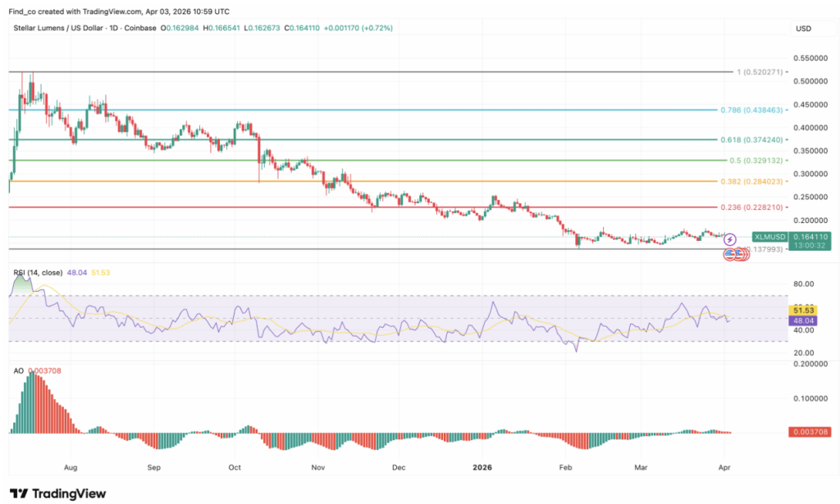The height and width of the screenshot is (504, 840).
Task: Click the TradingView logo at bottom left
Action: pyautogui.click(x=57, y=495)
